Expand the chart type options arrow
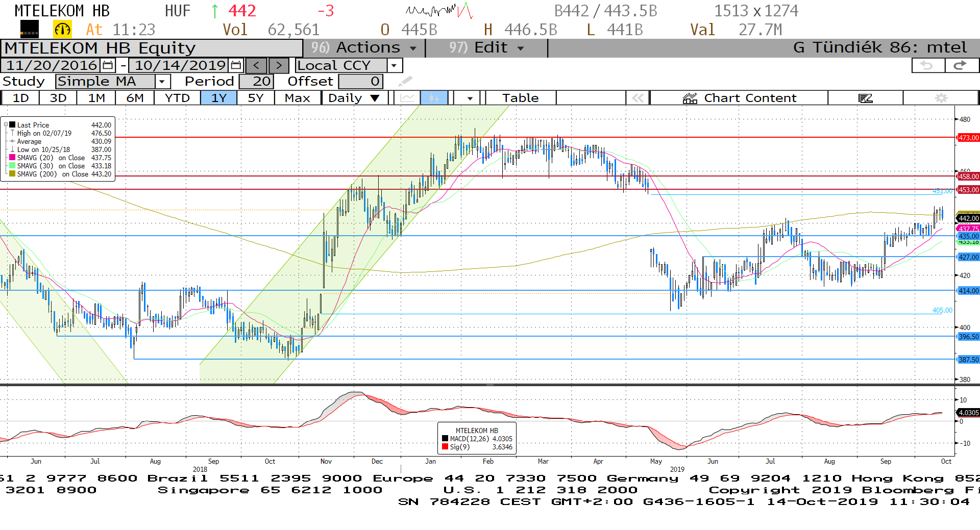This screenshot has height=530, width=980. (470, 98)
